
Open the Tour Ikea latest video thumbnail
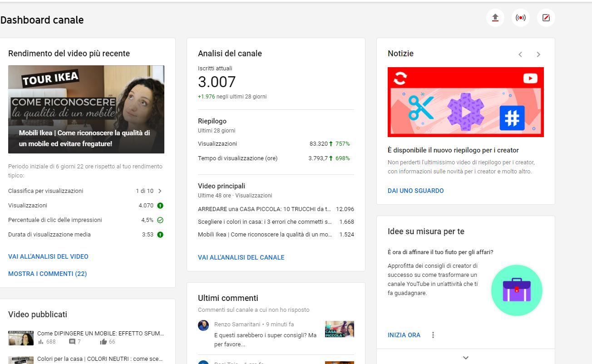pos(86,109)
